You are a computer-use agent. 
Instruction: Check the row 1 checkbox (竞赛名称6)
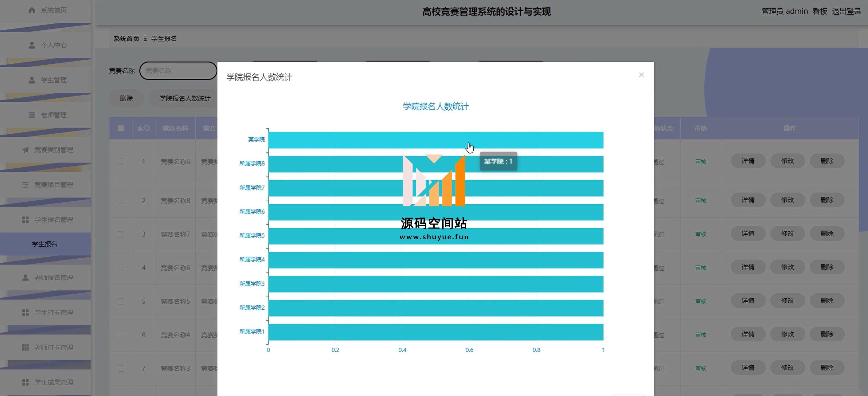pos(121,162)
